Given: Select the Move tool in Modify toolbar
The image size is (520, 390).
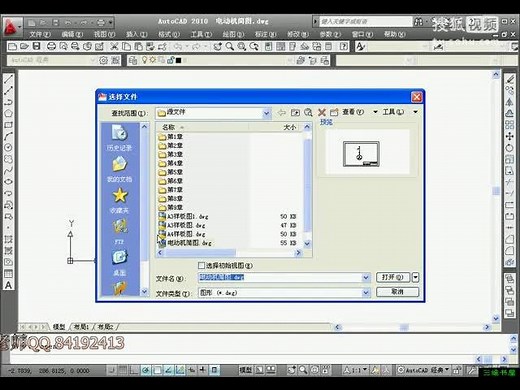Looking at the screenshot, I should click(509, 136).
